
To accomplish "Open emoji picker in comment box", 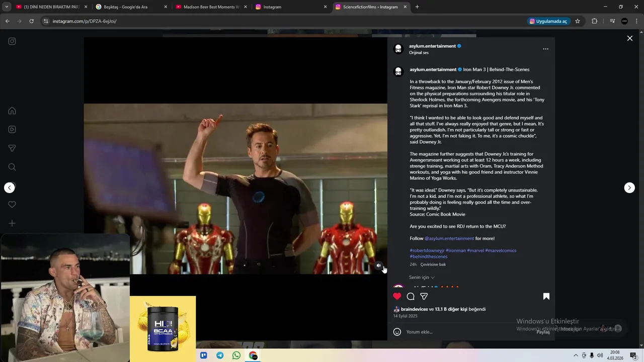I will pos(397,332).
